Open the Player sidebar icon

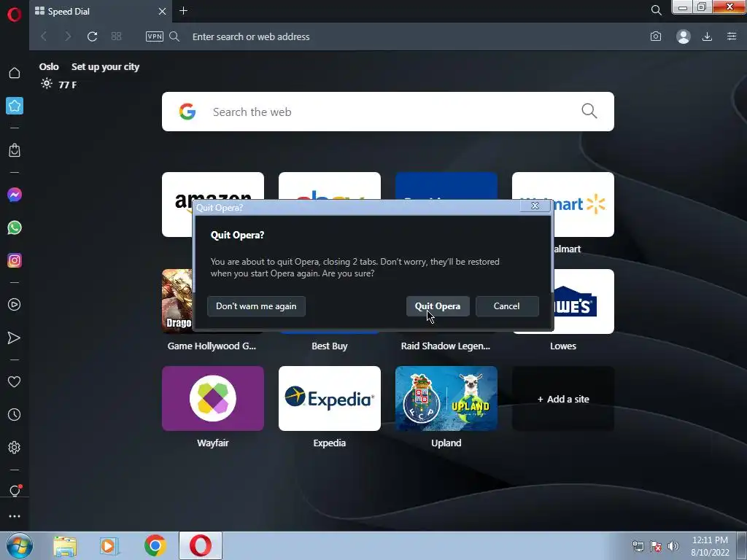point(15,305)
